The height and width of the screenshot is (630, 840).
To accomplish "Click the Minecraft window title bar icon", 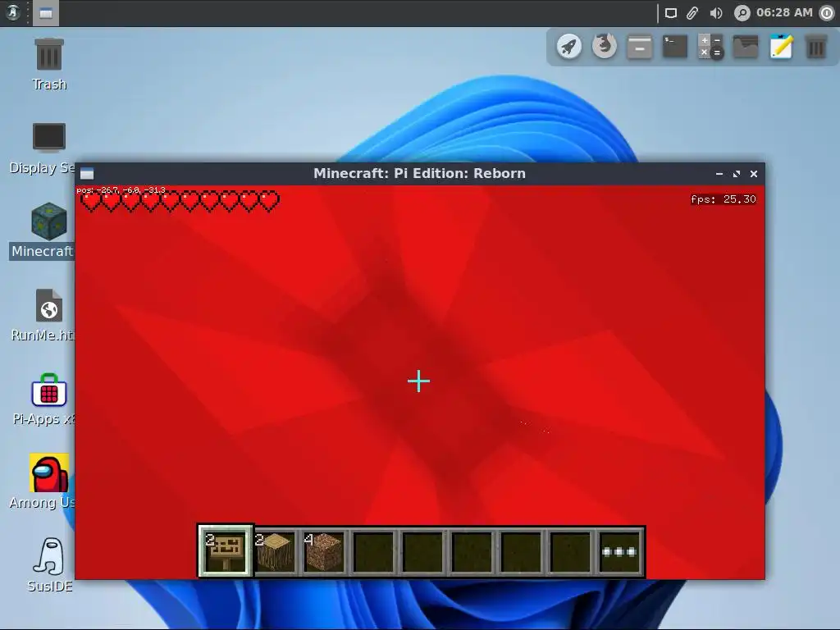I will (x=87, y=174).
